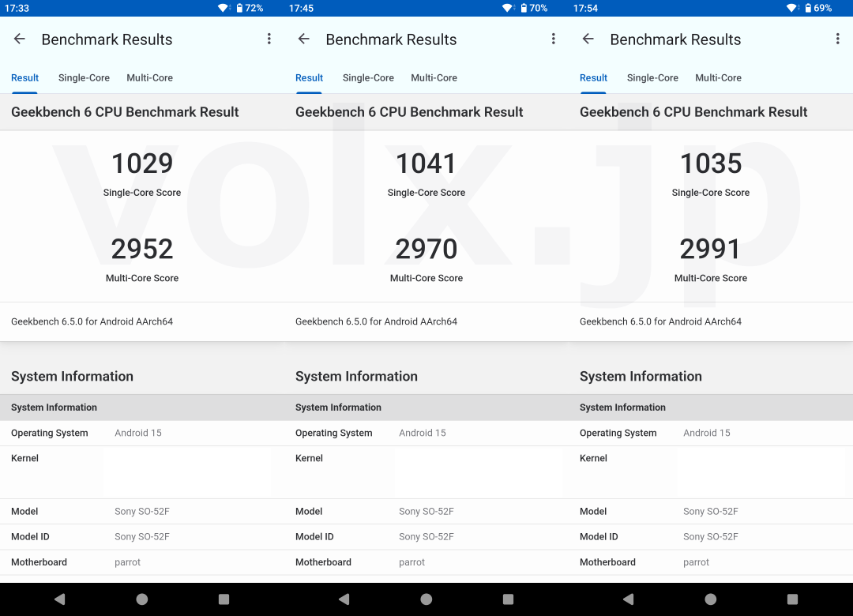This screenshot has height=616, width=853.
Task: Tap the back arrow in the 17:45 screen
Action: pos(304,39)
